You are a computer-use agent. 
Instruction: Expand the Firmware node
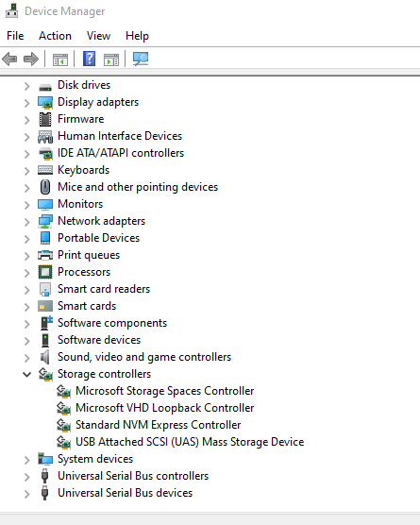click(x=27, y=120)
